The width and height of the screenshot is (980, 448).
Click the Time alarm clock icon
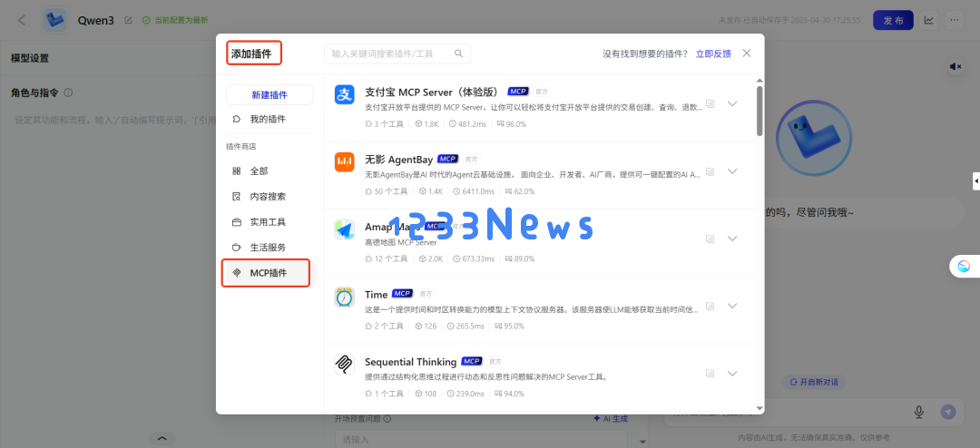pos(345,297)
